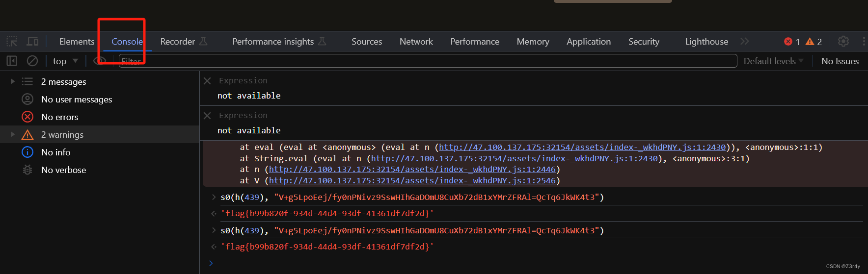Open index-_wkhdPNY.js:1:2430 link in 'at eval' line

[x=582, y=147]
